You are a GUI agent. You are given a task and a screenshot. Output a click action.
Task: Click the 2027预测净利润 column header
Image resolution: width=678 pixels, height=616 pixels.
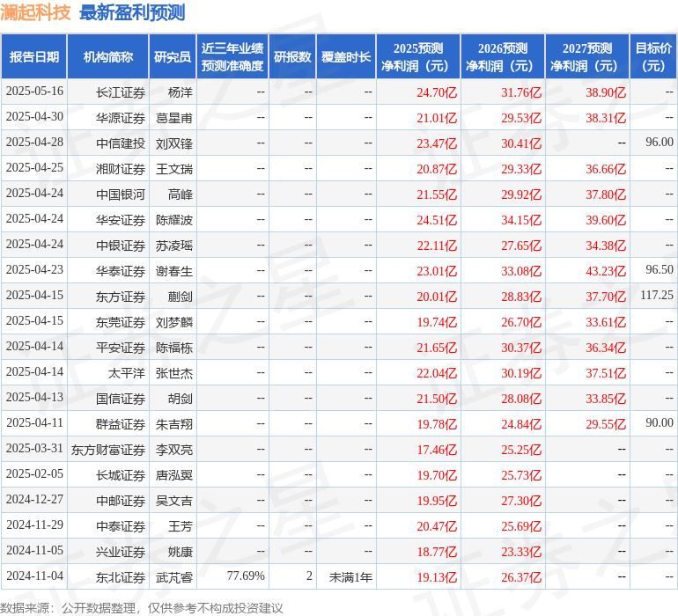(x=587, y=56)
